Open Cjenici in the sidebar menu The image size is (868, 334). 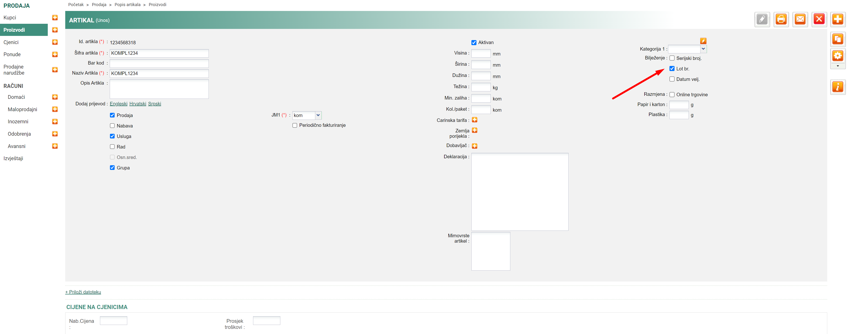coord(11,42)
